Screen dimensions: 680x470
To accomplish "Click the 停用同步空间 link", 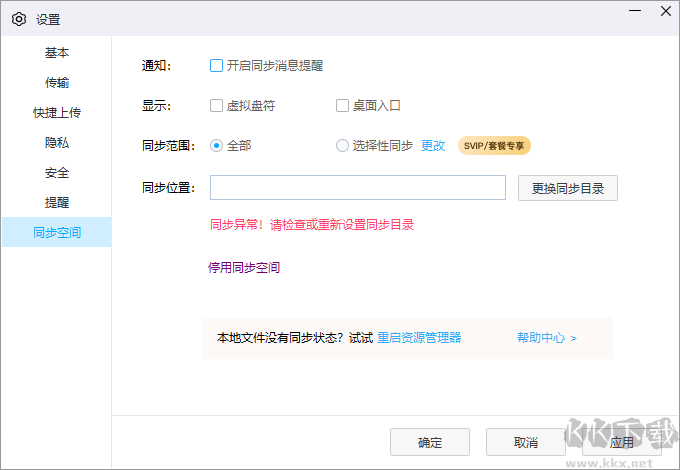I will coord(244,268).
